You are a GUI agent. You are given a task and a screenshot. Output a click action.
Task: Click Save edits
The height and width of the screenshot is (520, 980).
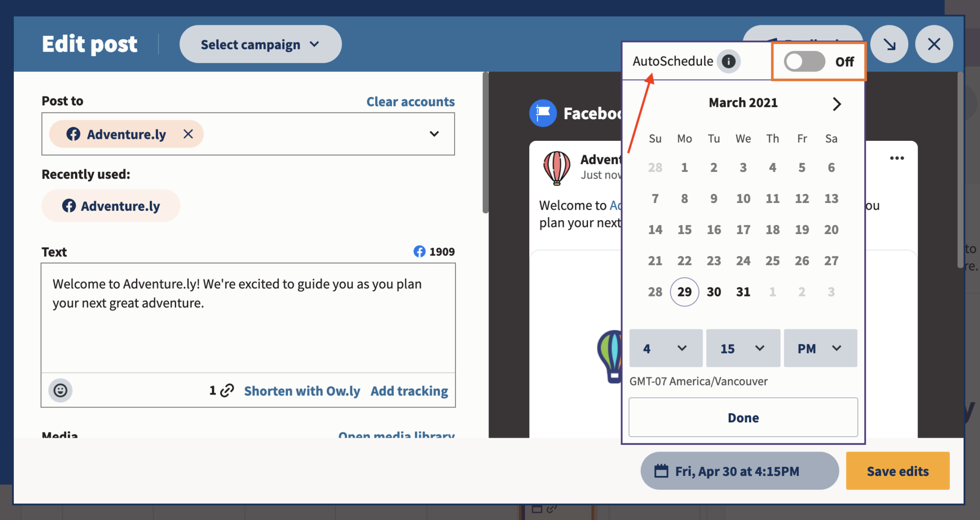[x=897, y=471]
